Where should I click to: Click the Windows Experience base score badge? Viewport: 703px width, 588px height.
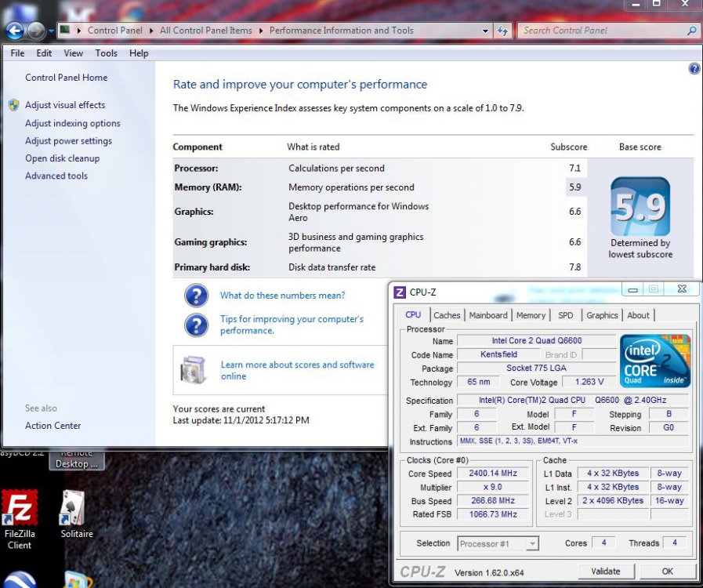point(640,207)
